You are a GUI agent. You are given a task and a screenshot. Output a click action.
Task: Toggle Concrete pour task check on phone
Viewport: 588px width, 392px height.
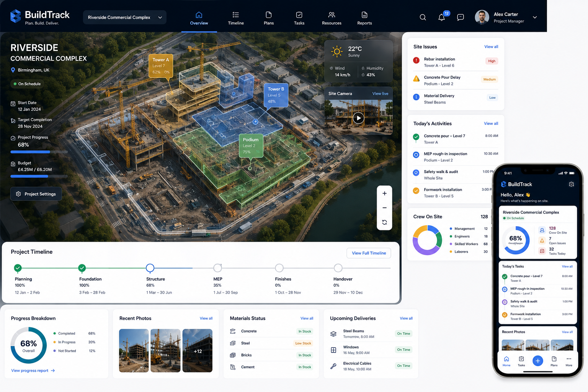click(x=505, y=276)
